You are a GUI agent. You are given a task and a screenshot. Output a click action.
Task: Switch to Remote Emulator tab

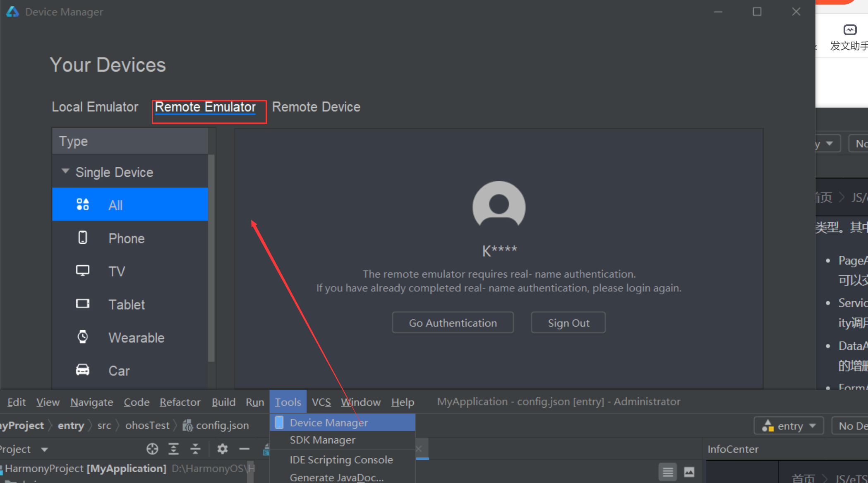pyautogui.click(x=205, y=107)
